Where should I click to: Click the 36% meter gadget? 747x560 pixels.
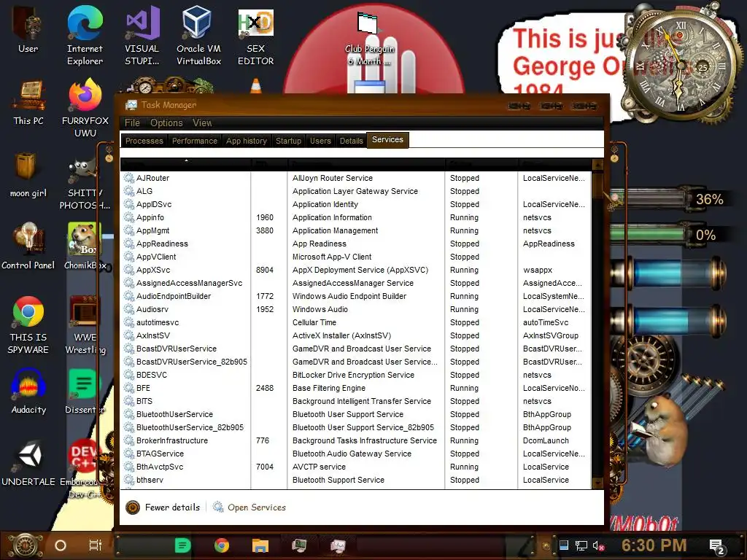pyautogui.click(x=670, y=199)
